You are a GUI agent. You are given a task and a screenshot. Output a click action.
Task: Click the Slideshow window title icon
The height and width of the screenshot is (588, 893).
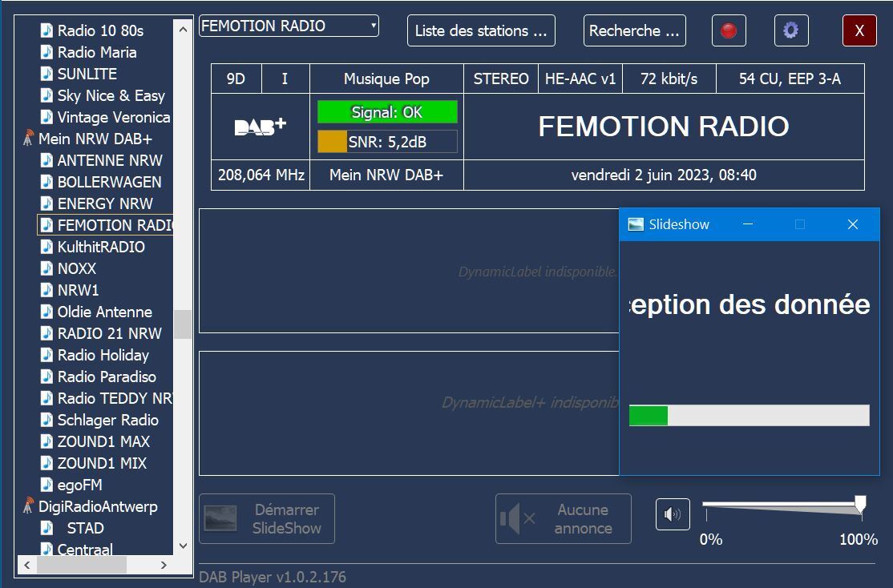[x=636, y=224]
